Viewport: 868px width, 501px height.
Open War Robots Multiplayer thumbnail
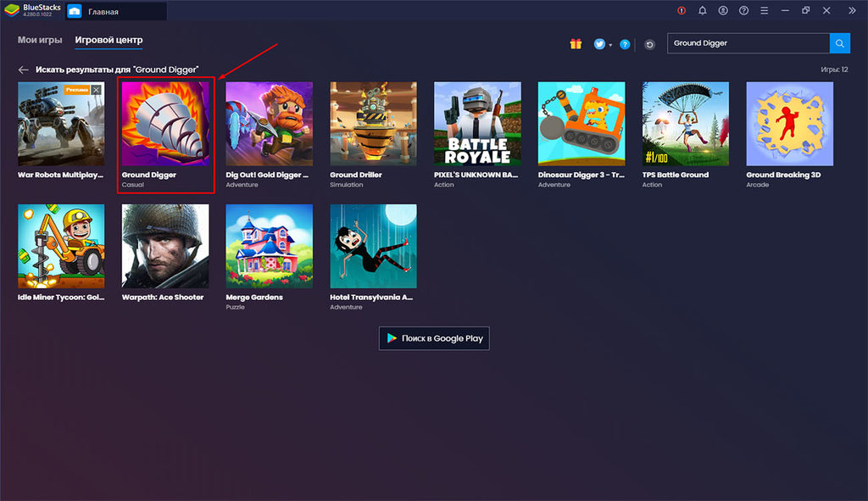tap(61, 124)
